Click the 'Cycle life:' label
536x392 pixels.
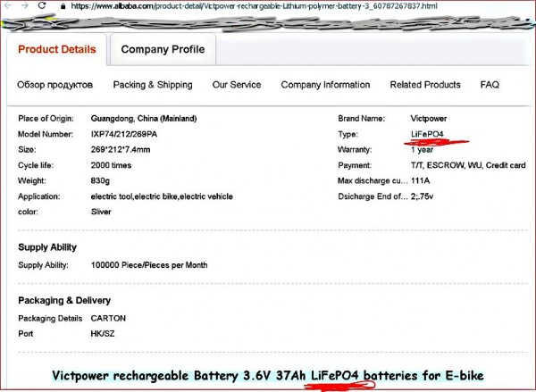(x=36, y=165)
